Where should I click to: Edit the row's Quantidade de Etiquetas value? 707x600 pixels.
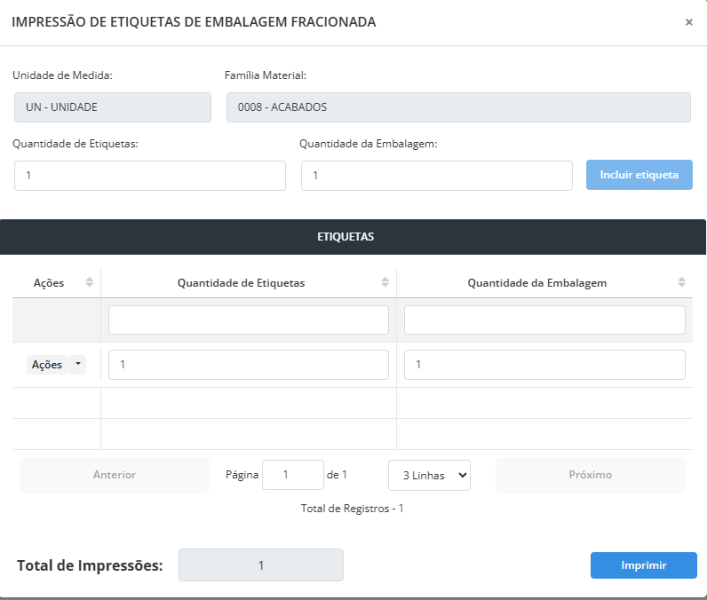248,365
